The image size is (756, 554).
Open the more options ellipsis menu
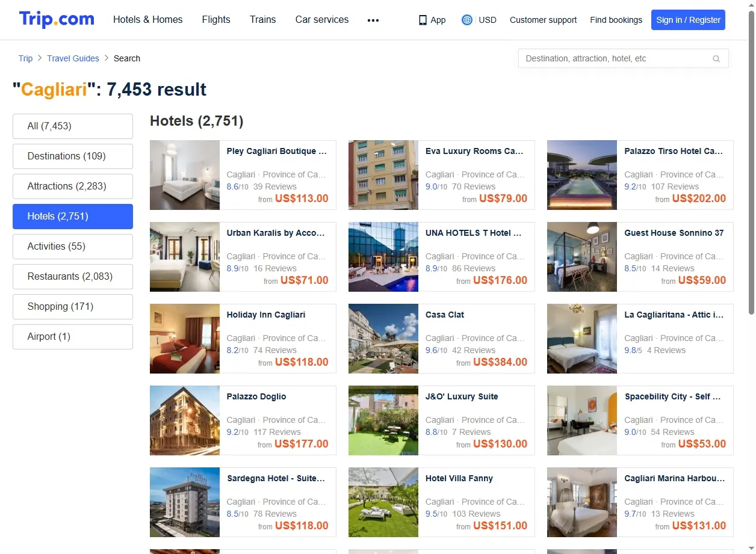click(x=373, y=20)
